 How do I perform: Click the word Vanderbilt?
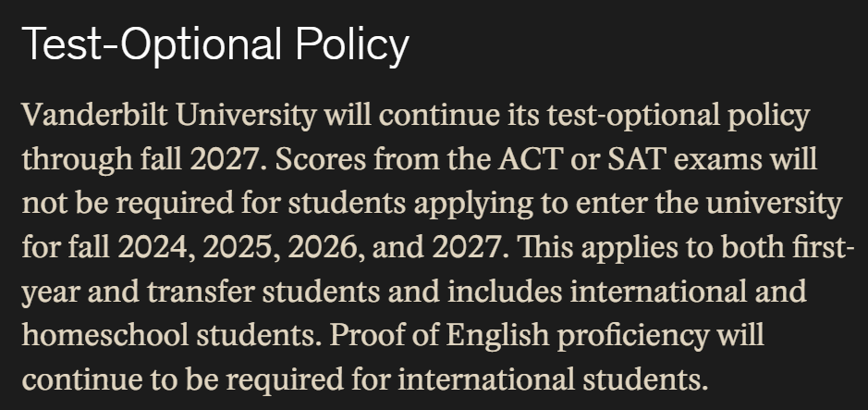tap(94, 116)
